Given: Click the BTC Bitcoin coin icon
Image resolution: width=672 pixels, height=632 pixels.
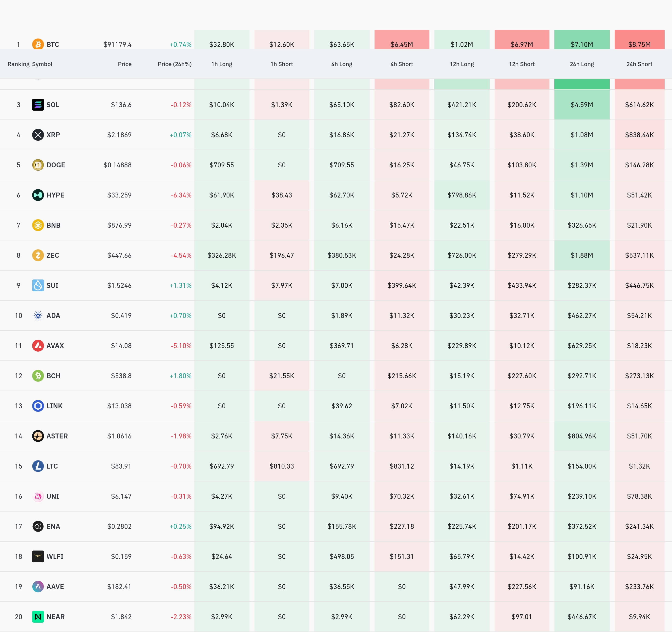Looking at the screenshot, I should click(38, 44).
